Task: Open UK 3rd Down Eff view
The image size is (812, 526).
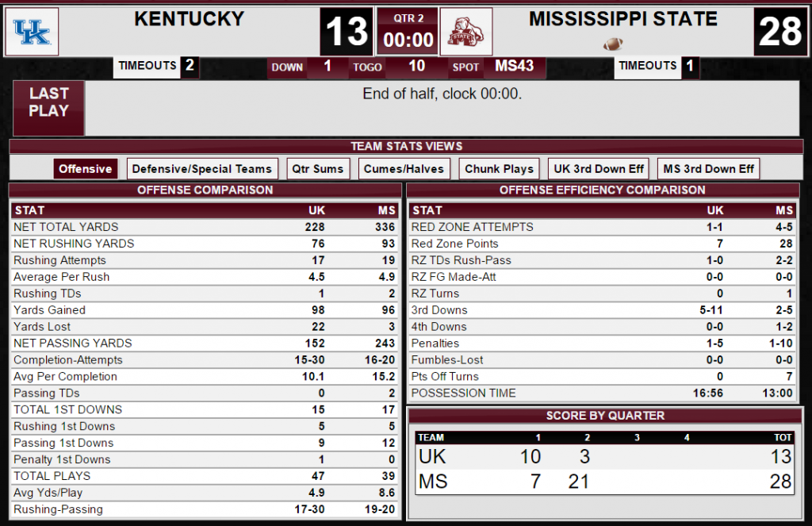Action: (x=599, y=169)
